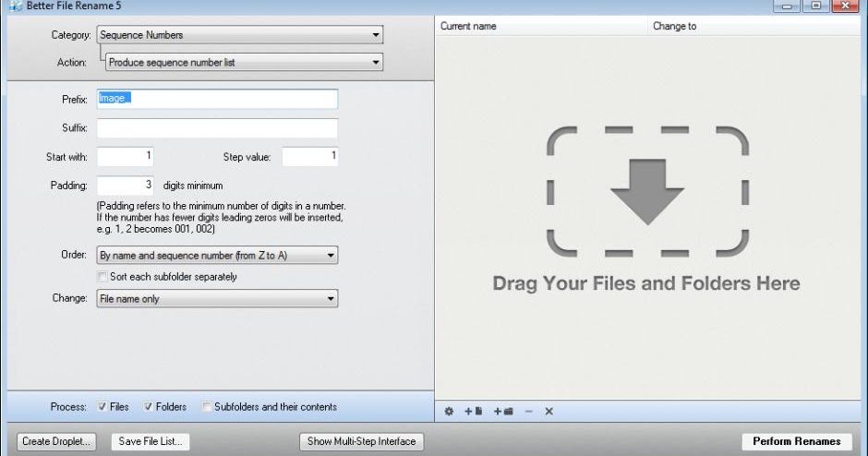Open the settings gear icon below file list
This screenshot has height=456, width=868.
click(449, 411)
